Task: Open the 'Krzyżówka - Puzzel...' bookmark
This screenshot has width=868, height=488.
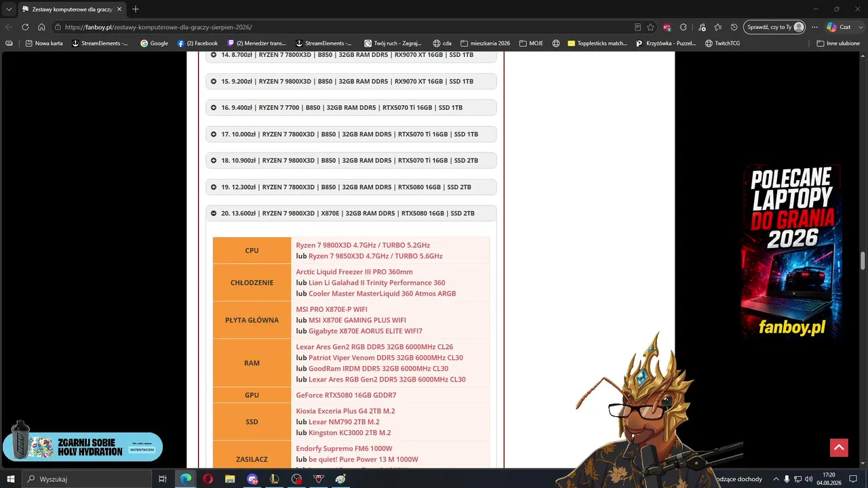Action: click(666, 43)
